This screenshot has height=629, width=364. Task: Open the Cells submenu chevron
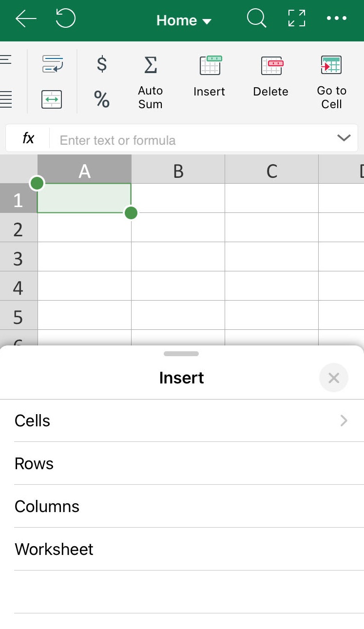pyautogui.click(x=344, y=421)
